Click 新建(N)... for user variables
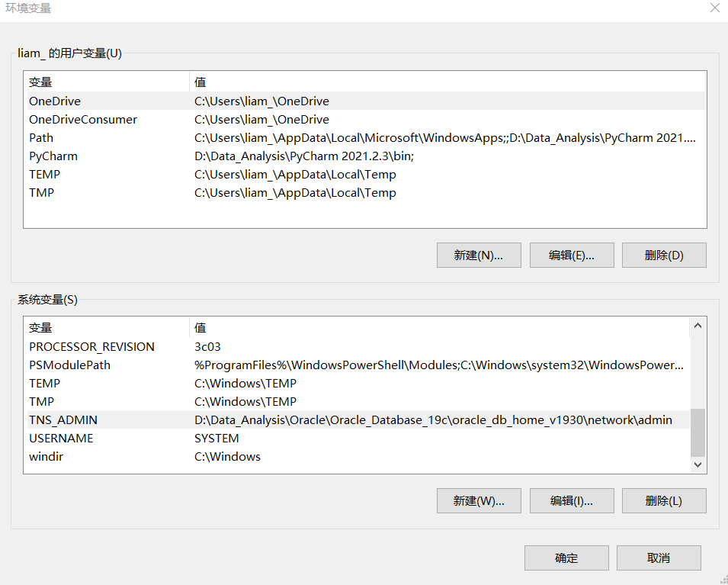The width and height of the screenshot is (728, 585). [x=479, y=255]
